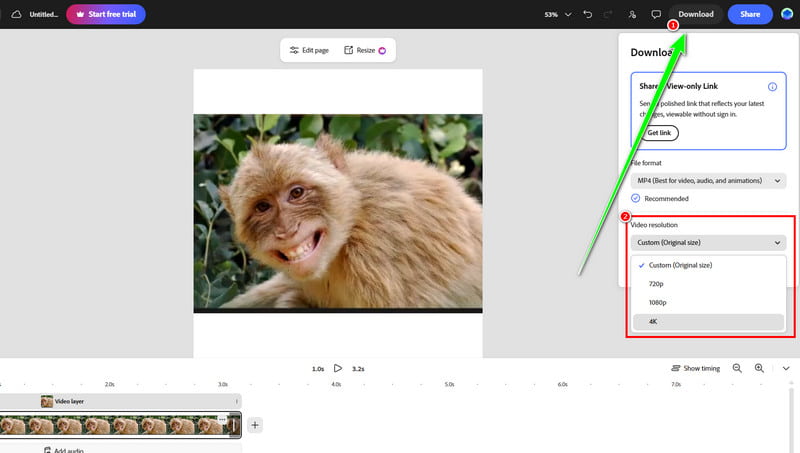Choose 720p resolution option
800x453 pixels.
pyautogui.click(x=708, y=284)
